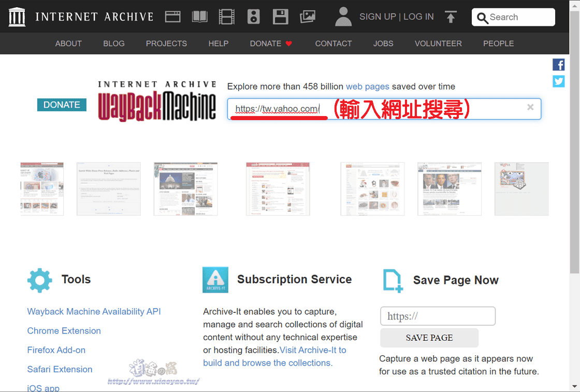Viewport: 580px width, 392px height.
Task: Open the CONTACT menu item
Action: (x=334, y=43)
